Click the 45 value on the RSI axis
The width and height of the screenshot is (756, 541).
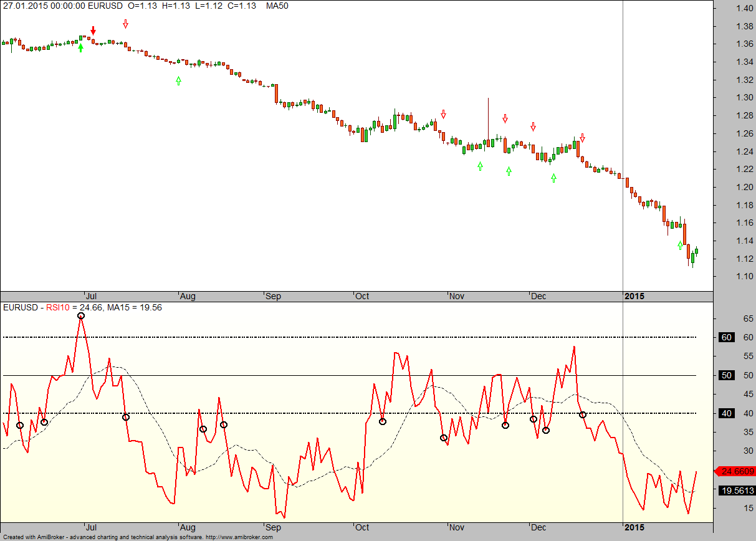[748, 395]
